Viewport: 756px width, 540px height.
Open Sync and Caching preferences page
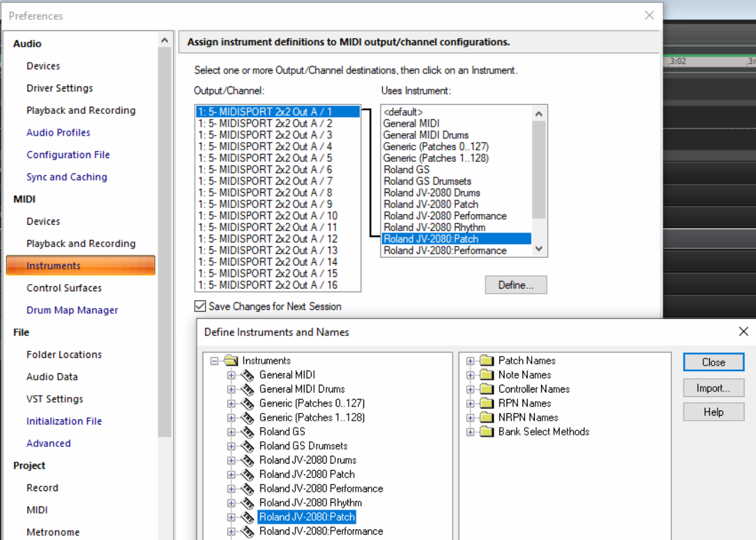67,177
